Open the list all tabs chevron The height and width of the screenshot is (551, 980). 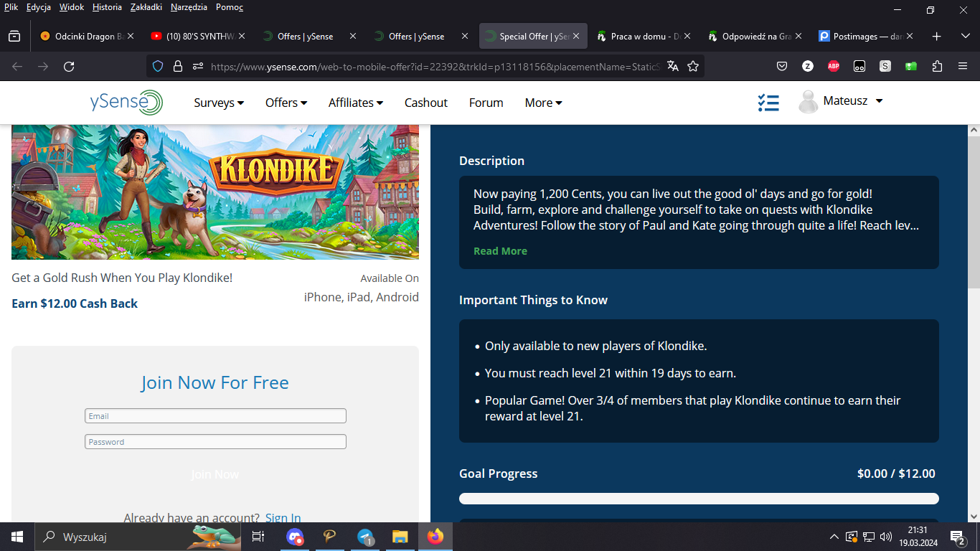(965, 36)
